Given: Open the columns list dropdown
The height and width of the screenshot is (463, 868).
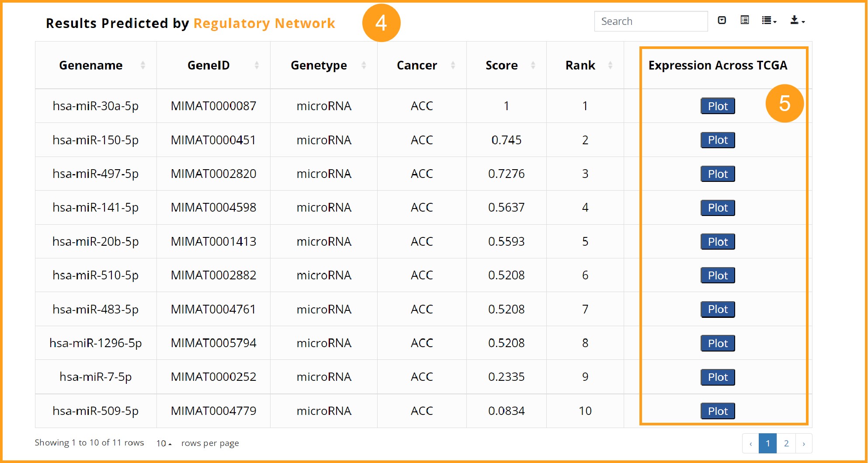Looking at the screenshot, I should (769, 20).
